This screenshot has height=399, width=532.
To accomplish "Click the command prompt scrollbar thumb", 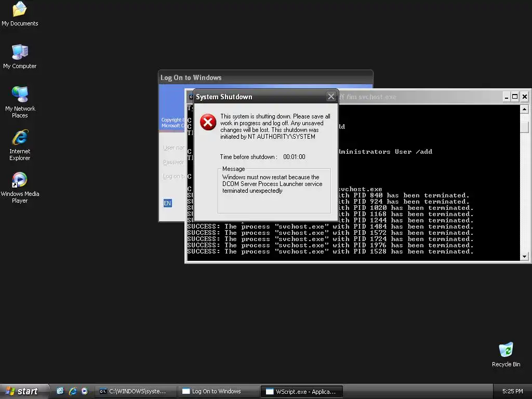I will [524, 127].
